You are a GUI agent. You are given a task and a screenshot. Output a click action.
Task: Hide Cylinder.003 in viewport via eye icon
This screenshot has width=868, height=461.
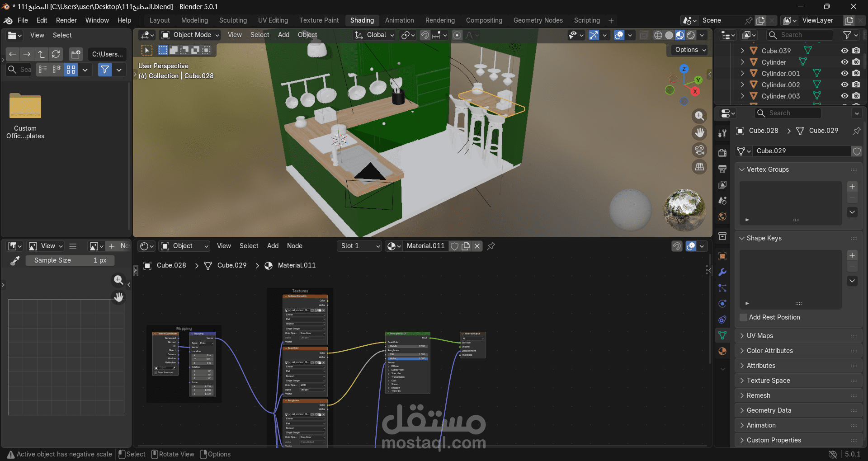[844, 96]
